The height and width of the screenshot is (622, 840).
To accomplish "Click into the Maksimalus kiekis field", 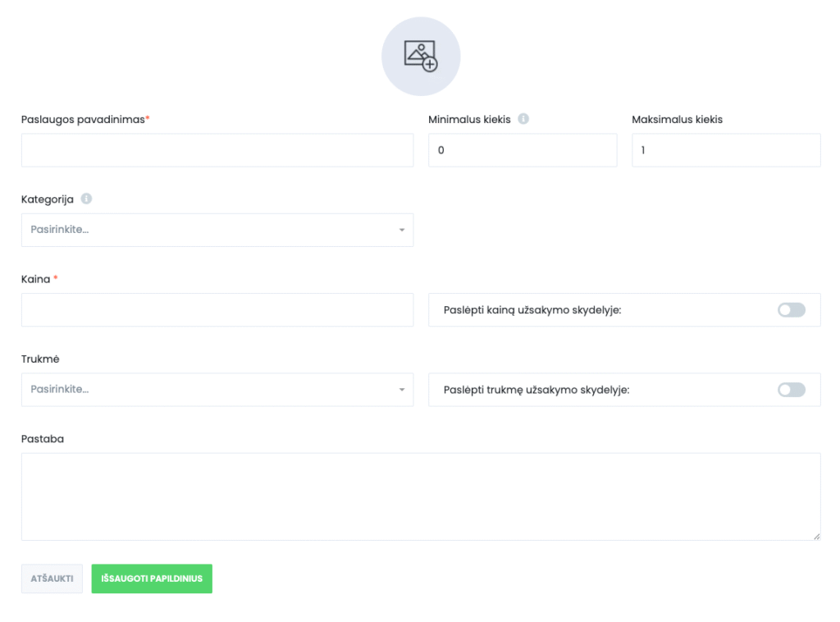I will pos(725,151).
